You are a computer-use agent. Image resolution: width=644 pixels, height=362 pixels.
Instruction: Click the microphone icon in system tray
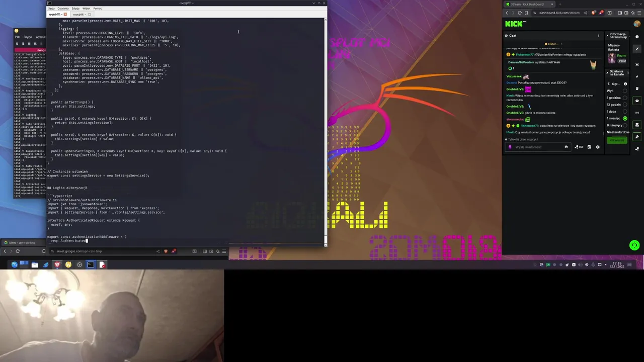coord(593,264)
